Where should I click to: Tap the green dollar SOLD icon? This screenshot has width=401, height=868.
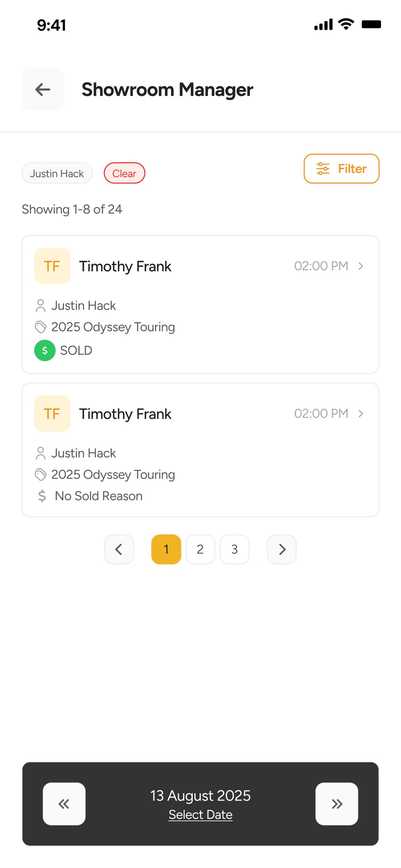pyautogui.click(x=45, y=350)
